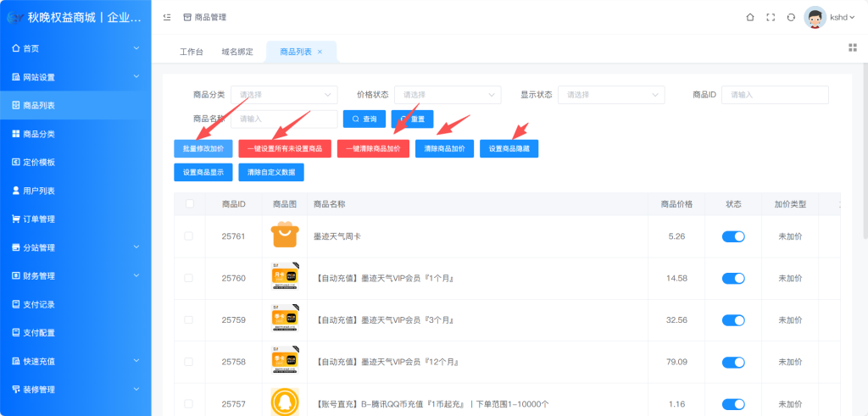Click the 商品ID input field
868x416 pixels.
click(x=774, y=95)
